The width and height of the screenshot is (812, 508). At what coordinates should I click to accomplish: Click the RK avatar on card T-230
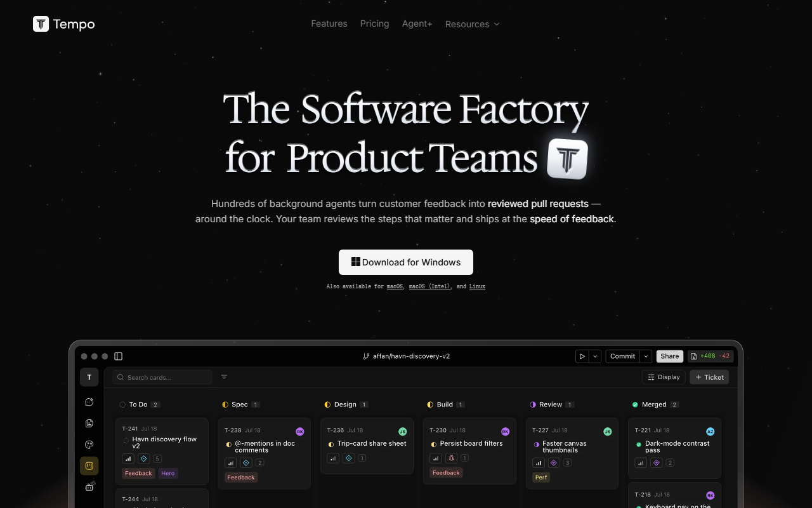tap(505, 432)
